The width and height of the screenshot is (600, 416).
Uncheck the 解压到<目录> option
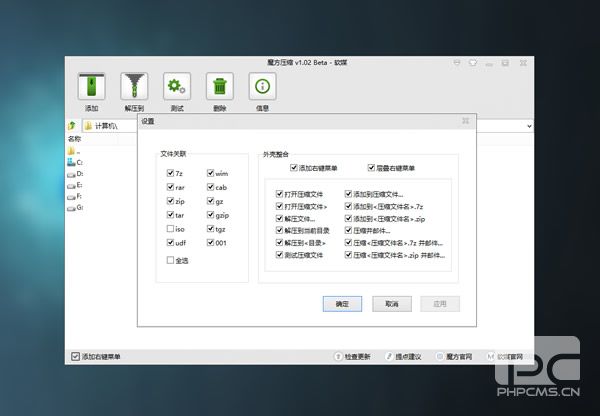coord(280,243)
